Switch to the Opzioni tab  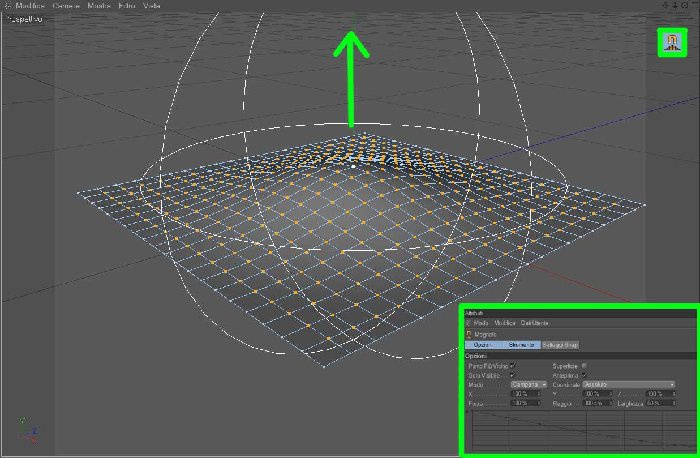(483, 345)
